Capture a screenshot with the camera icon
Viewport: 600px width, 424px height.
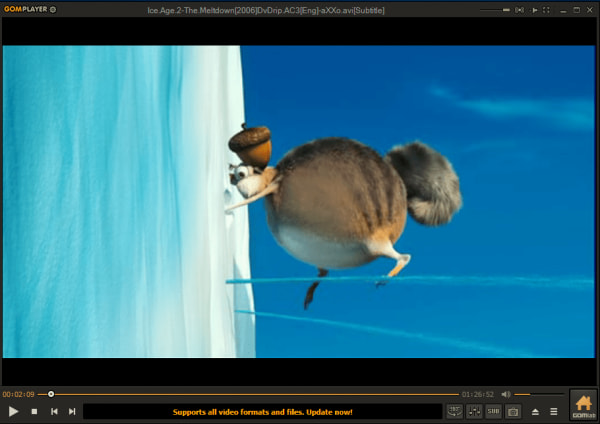pyautogui.click(x=513, y=411)
